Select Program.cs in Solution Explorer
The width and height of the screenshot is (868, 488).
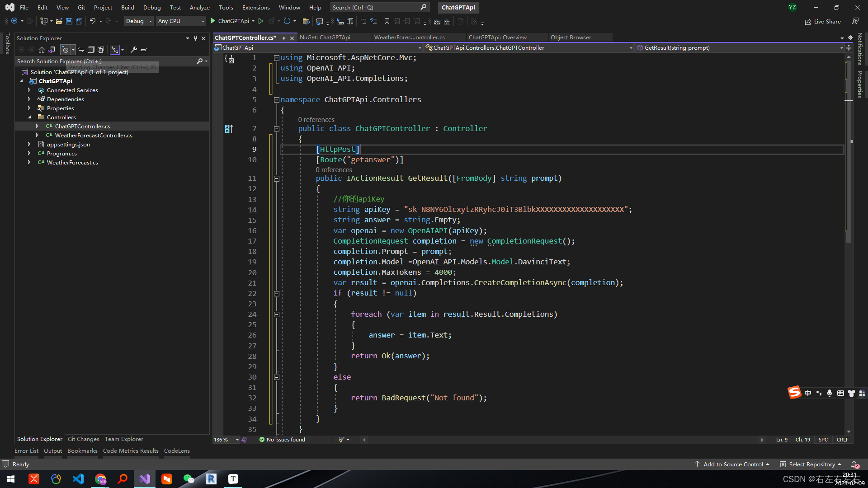62,154
